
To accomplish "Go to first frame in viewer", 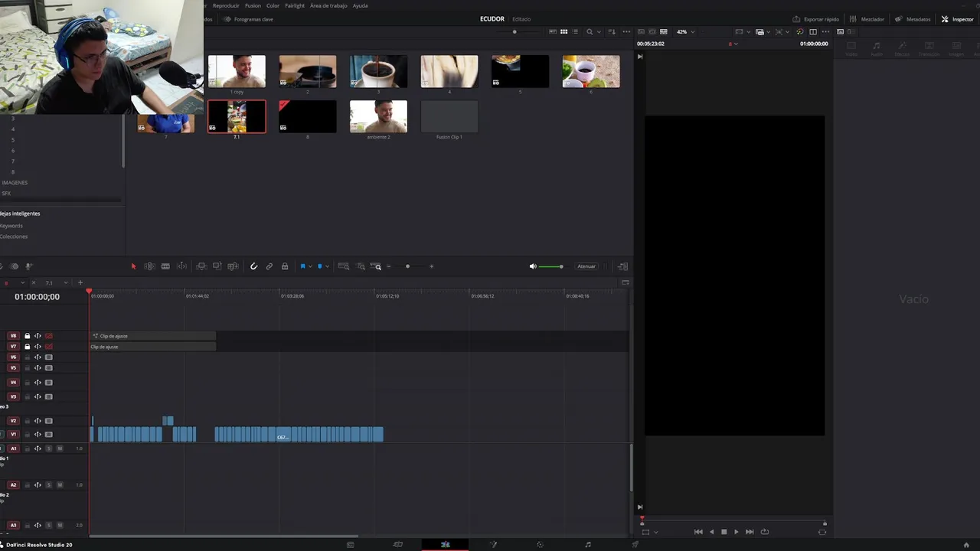I will coord(698,532).
